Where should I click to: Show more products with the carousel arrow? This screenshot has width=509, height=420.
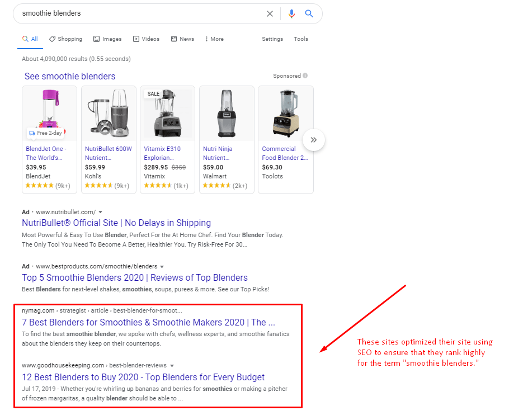pos(313,140)
